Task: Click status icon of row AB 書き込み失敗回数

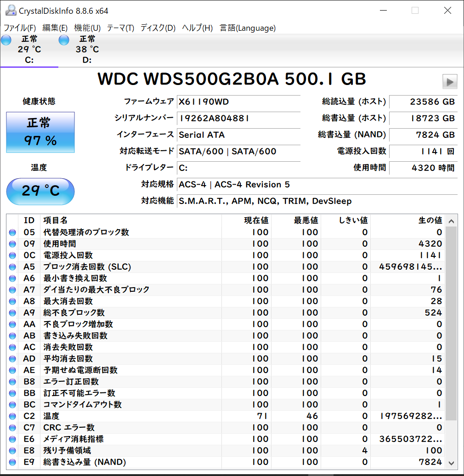Action: click(12, 336)
